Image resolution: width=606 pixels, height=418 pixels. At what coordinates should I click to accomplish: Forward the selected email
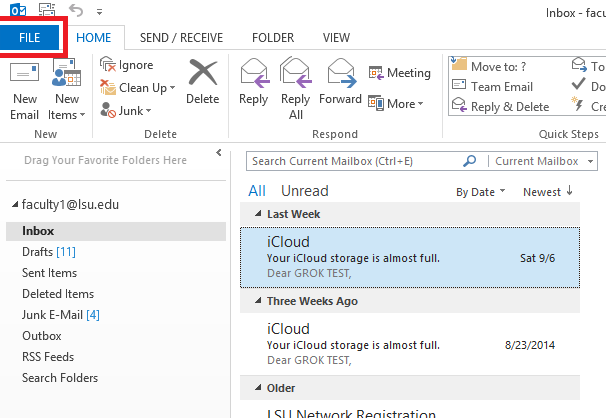pyautogui.click(x=340, y=83)
